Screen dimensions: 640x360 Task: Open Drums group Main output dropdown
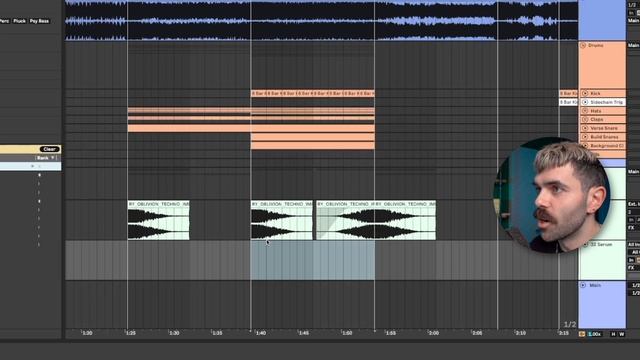click(633, 45)
